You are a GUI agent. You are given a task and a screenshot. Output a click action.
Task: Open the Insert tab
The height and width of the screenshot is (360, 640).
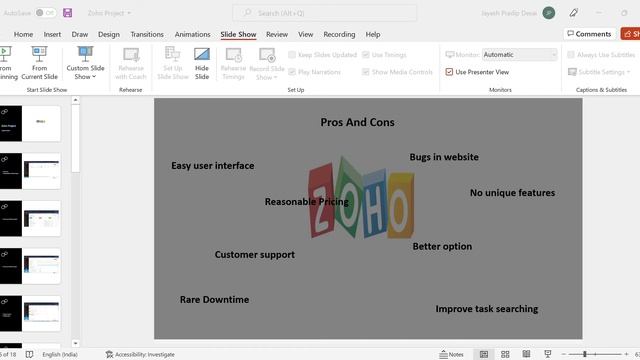tap(52, 34)
